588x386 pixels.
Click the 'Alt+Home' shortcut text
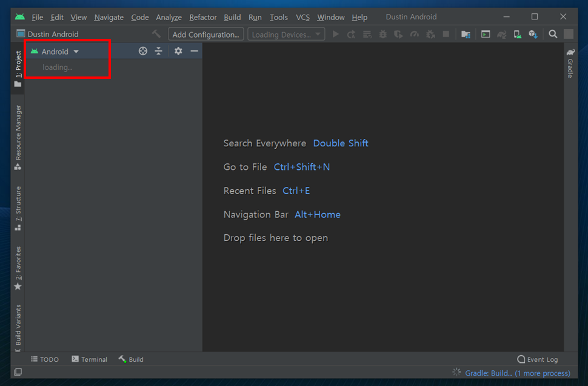click(x=318, y=214)
